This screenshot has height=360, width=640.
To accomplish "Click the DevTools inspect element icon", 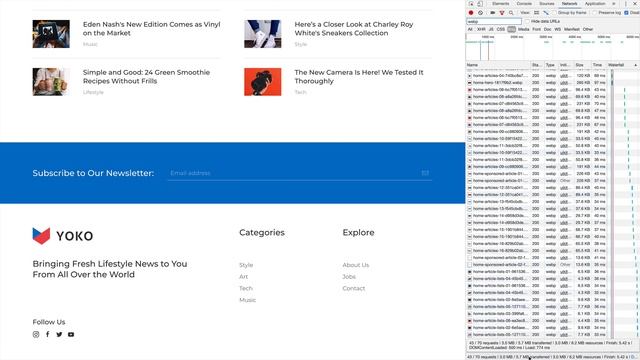I will point(471,4).
